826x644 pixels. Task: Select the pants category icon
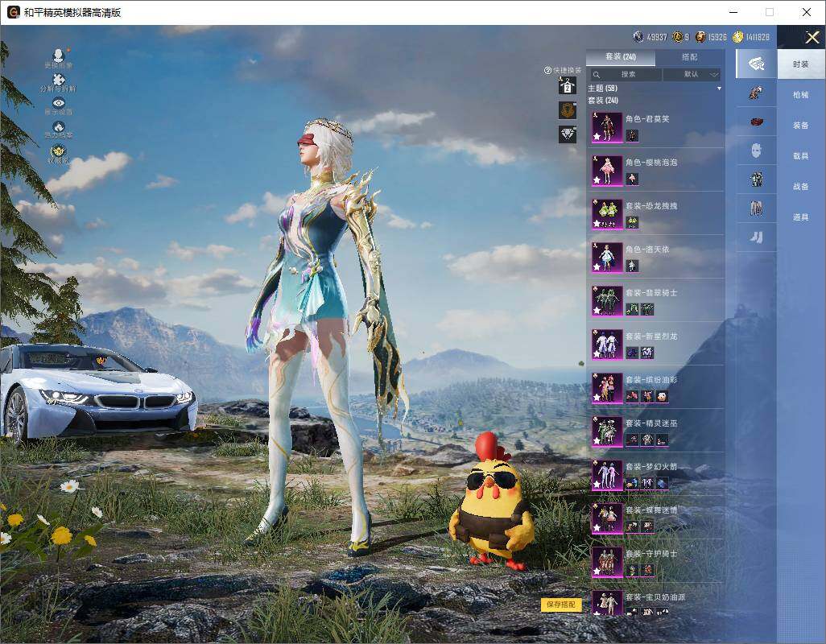757,208
